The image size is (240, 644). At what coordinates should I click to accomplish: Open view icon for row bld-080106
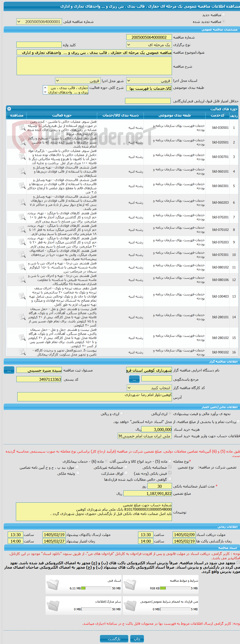pyautogui.click(x=22, y=280)
